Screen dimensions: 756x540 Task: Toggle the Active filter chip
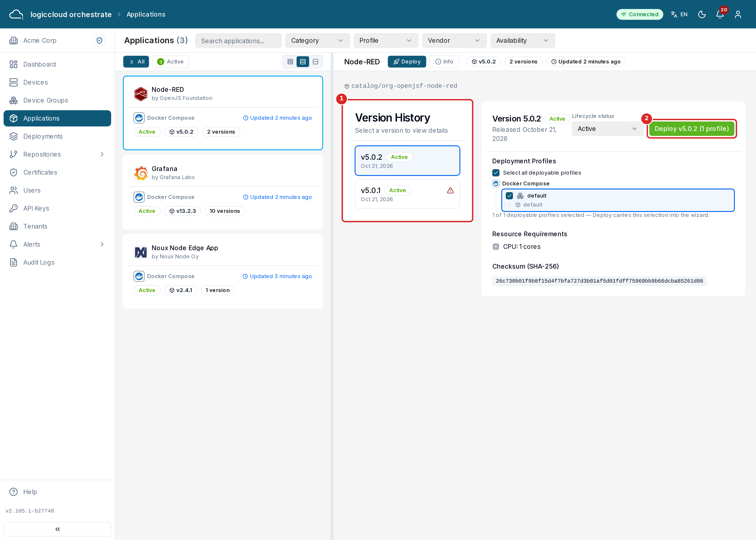(x=170, y=61)
